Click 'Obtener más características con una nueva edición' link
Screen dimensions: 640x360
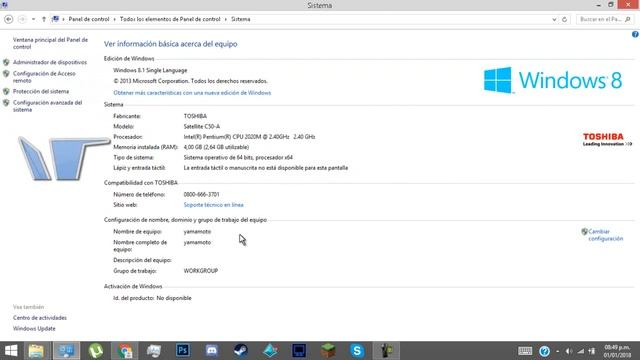tap(192, 93)
